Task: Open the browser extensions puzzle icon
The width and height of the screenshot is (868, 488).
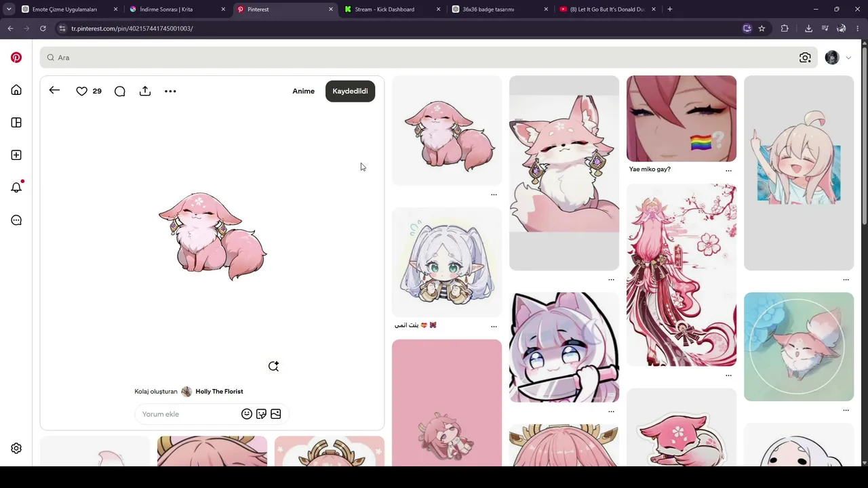Action: [x=785, y=28]
